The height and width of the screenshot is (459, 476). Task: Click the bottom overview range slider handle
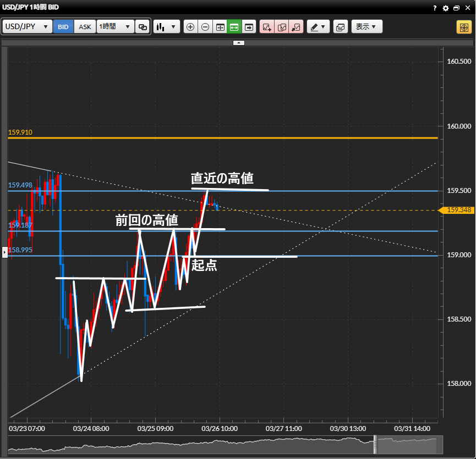point(376,444)
